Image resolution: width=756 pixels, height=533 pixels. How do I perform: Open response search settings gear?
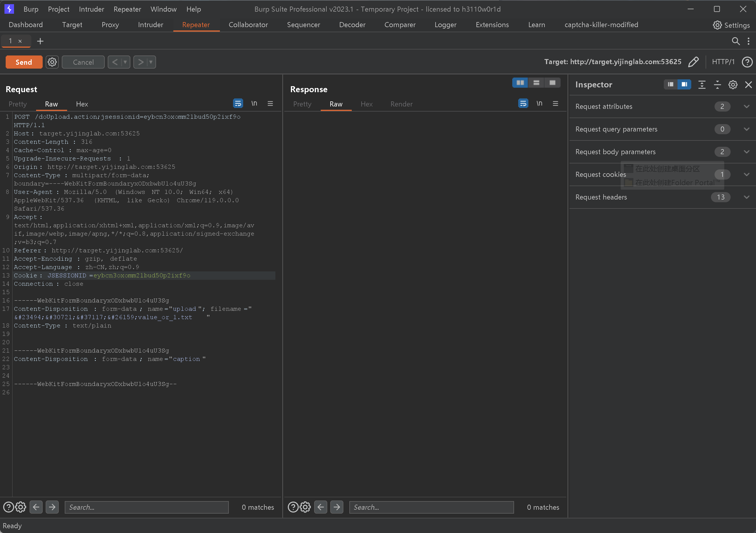(x=305, y=507)
